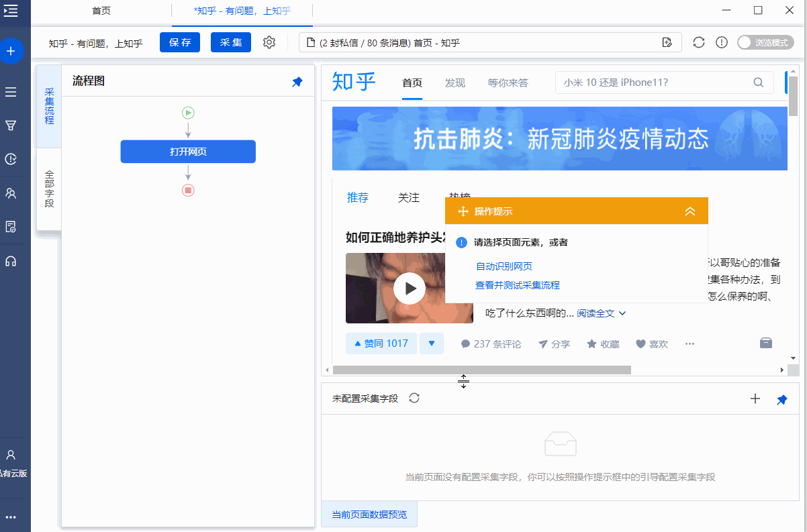Open the team users icon in sidebar
807x532 pixels.
(11, 193)
